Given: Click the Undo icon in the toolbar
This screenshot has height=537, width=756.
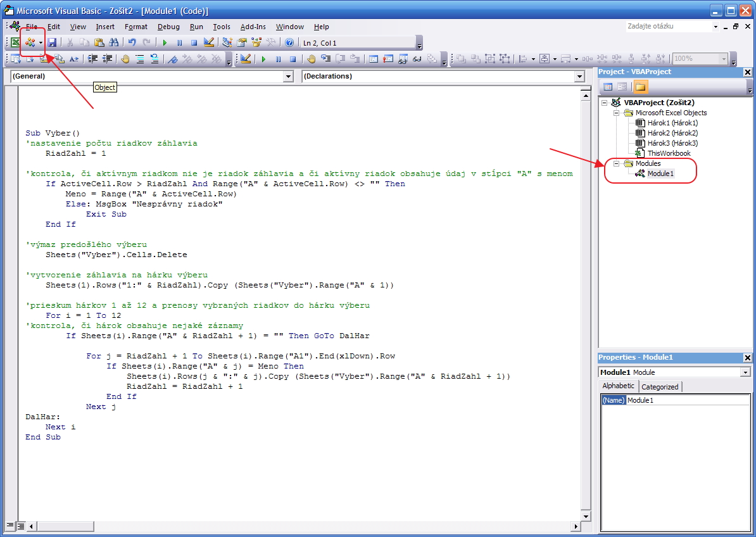Looking at the screenshot, I should (132, 43).
